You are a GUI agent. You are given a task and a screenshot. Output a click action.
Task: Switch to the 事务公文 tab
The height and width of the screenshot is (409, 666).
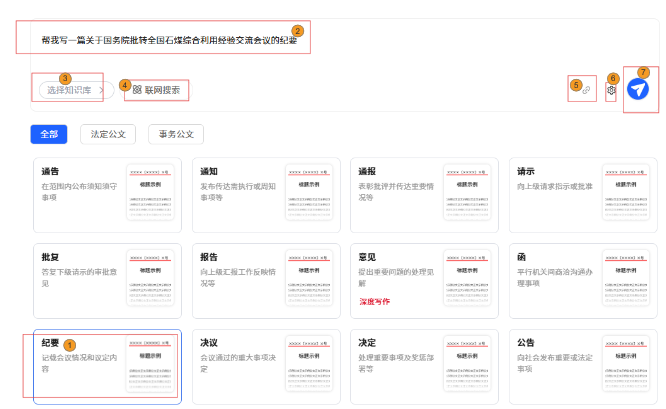[x=176, y=134]
